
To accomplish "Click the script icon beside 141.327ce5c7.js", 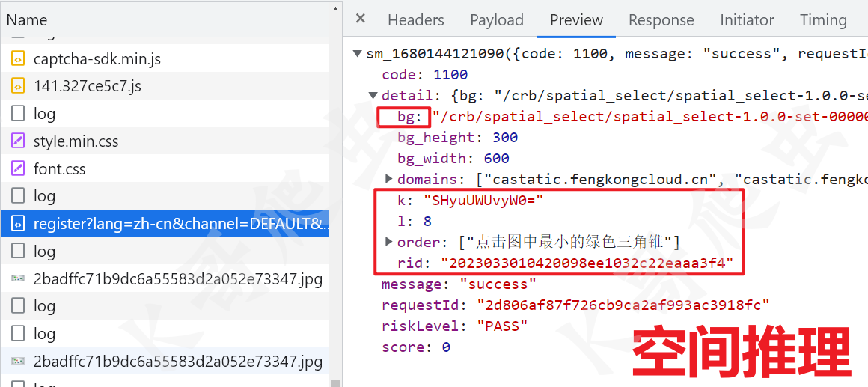I will click(18, 86).
